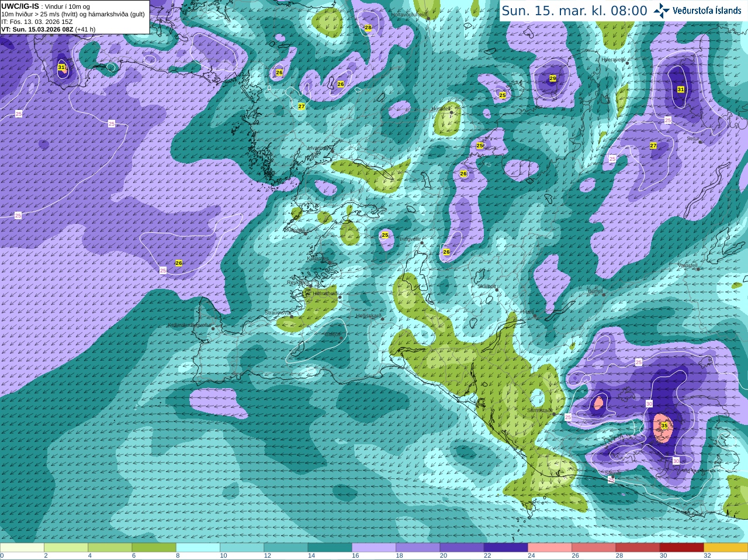Viewport: 748px width, 560px height.
Task: Select the VT: Sun. 15.03.2026 08Z line
Action: coord(48,29)
